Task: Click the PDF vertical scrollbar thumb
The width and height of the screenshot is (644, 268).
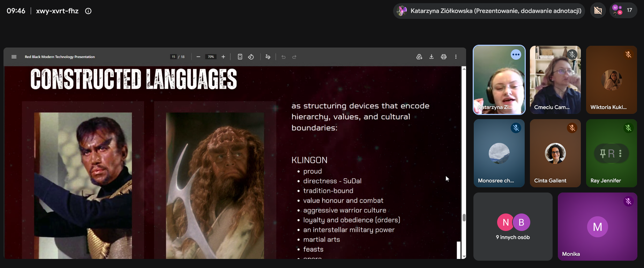Action: coord(464,218)
